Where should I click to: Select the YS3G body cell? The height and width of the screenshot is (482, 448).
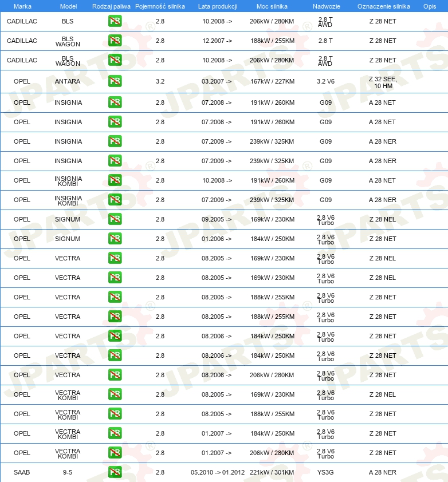pos(325,472)
